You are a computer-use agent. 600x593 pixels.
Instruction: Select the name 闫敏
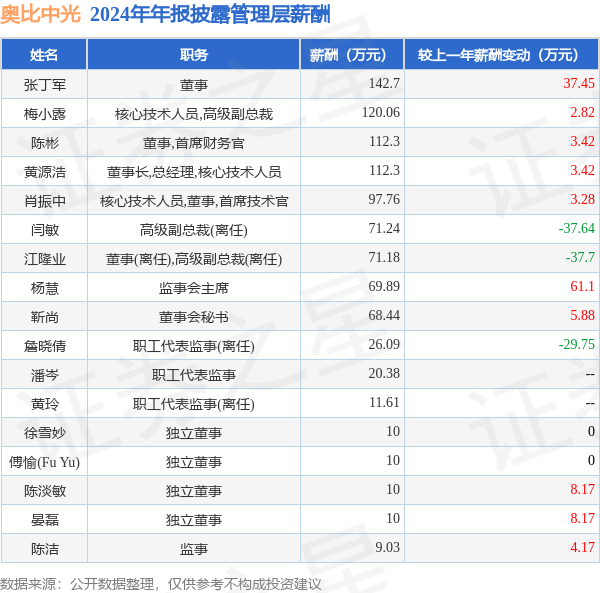pos(45,230)
